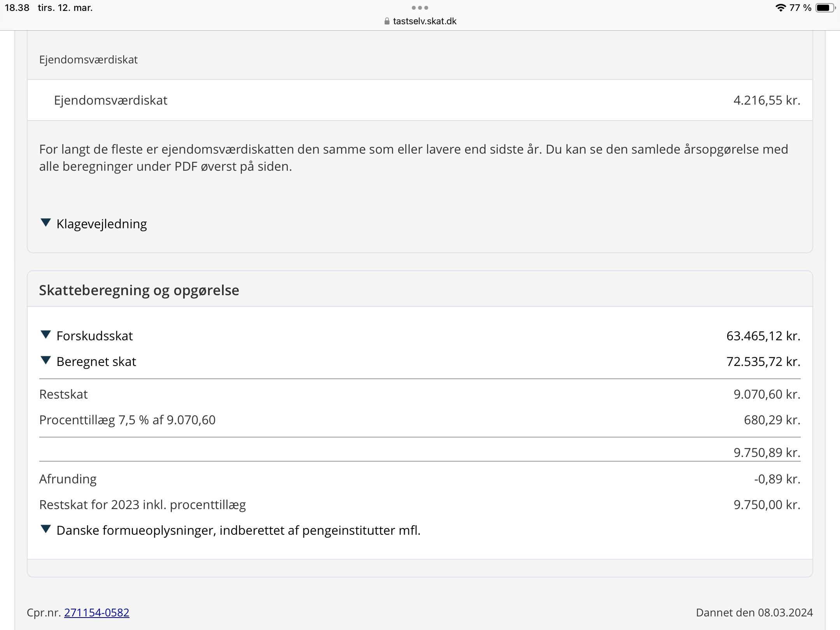Tap the date tirs. 12. mar.
This screenshot has width=840, height=630.
(65, 8)
